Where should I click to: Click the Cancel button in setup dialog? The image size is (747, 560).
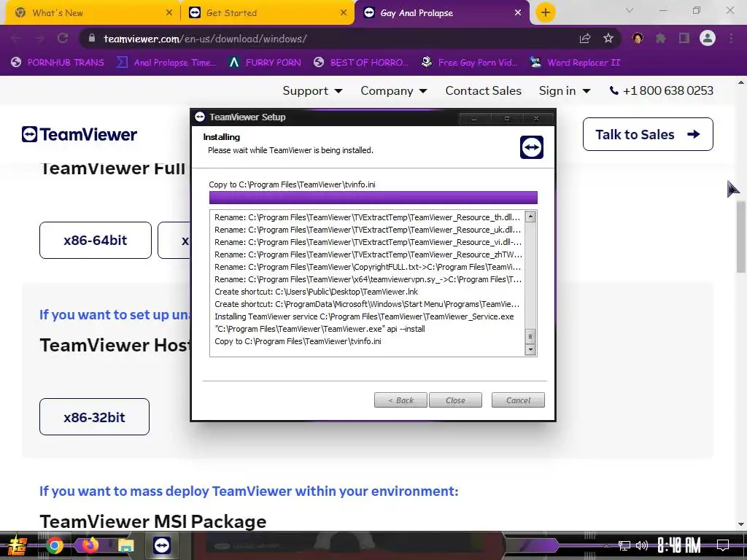518,400
